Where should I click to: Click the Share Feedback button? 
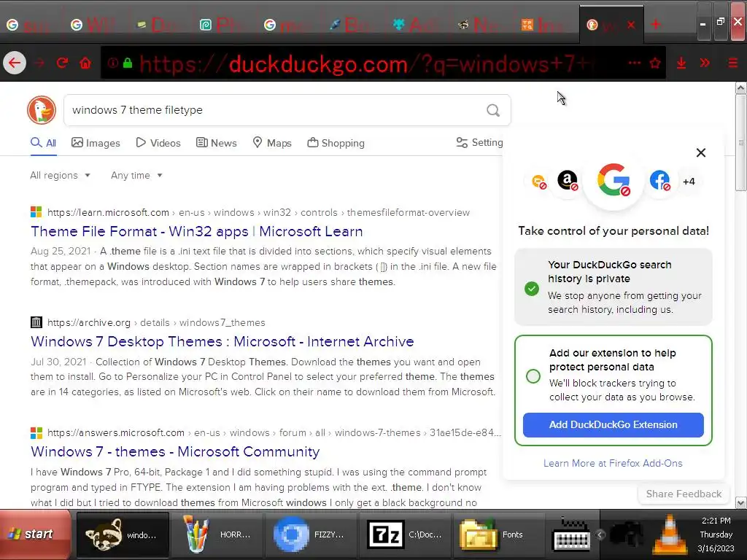pos(684,494)
